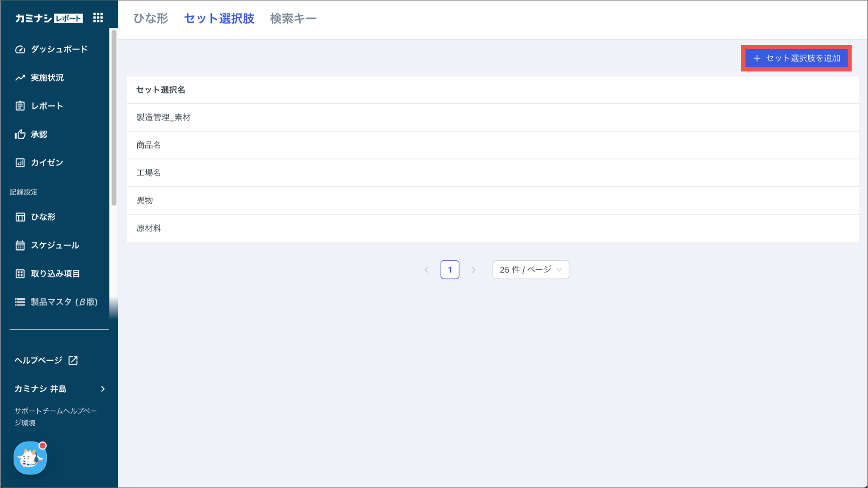Click the 実施状況 trend-line icon
The height and width of the screenshot is (488, 868).
(x=20, y=78)
